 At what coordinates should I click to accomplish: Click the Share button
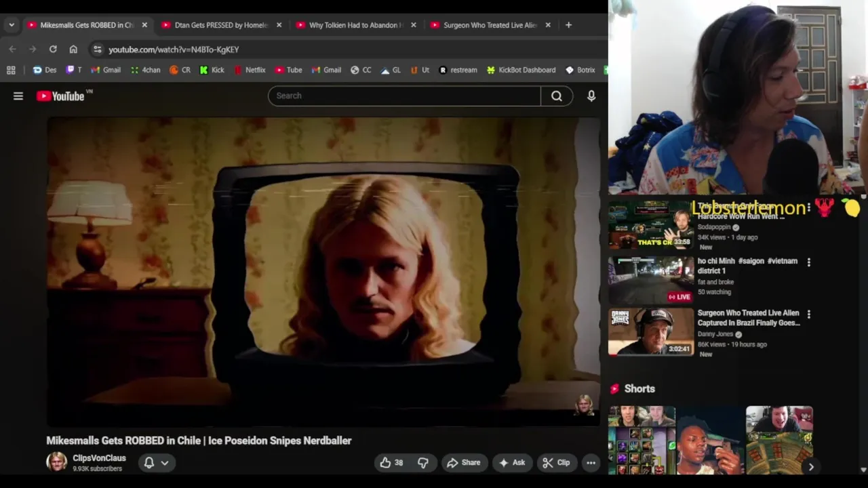[x=464, y=462]
